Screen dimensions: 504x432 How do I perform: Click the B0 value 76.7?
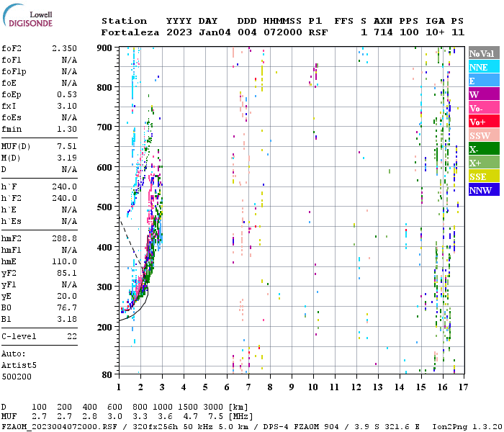[67, 307]
